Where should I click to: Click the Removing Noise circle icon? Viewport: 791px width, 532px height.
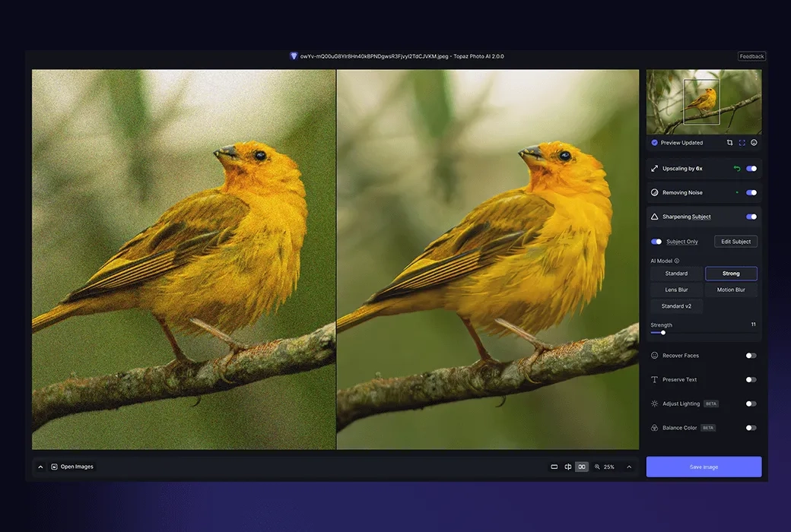654,192
